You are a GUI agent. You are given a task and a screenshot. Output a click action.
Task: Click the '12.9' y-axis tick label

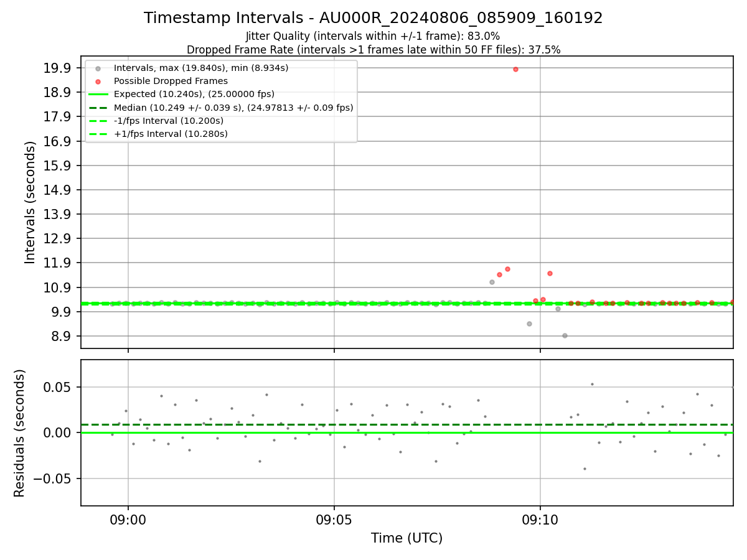57,238
